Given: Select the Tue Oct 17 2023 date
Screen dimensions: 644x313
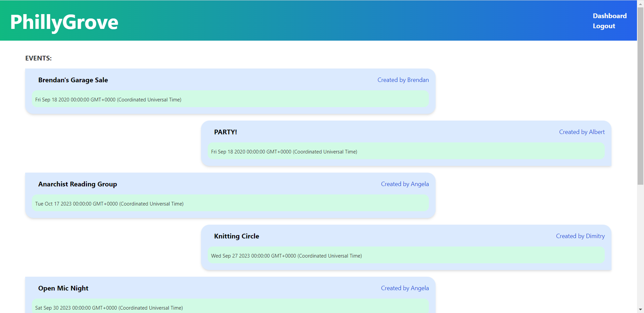Looking at the screenshot, I should (x=109, y=204).
